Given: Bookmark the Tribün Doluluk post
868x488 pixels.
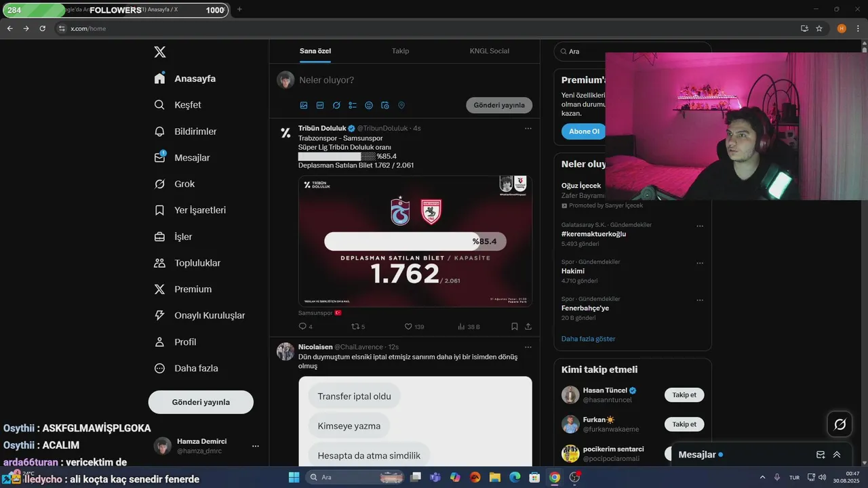Looking at the screenshot, I should (x=514, y=326).
